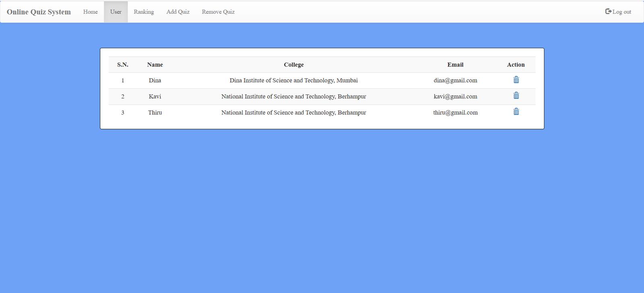
Task: Navigate to Remove Quiz
Action: [x=218, y=12]
